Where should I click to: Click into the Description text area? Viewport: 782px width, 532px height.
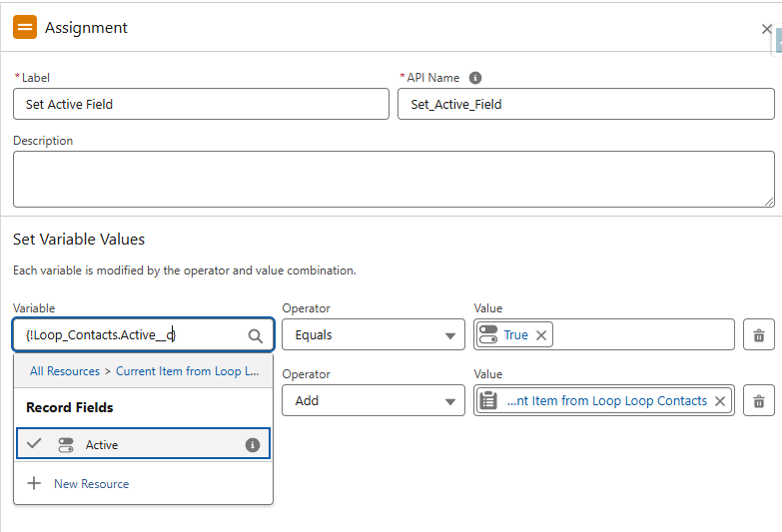[392, 179]
